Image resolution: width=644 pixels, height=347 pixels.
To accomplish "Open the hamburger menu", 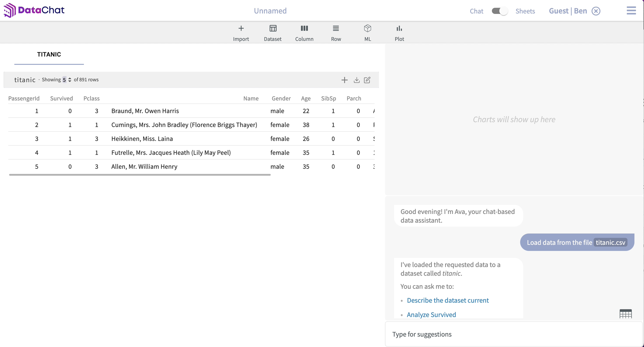I will click(631, 11).
